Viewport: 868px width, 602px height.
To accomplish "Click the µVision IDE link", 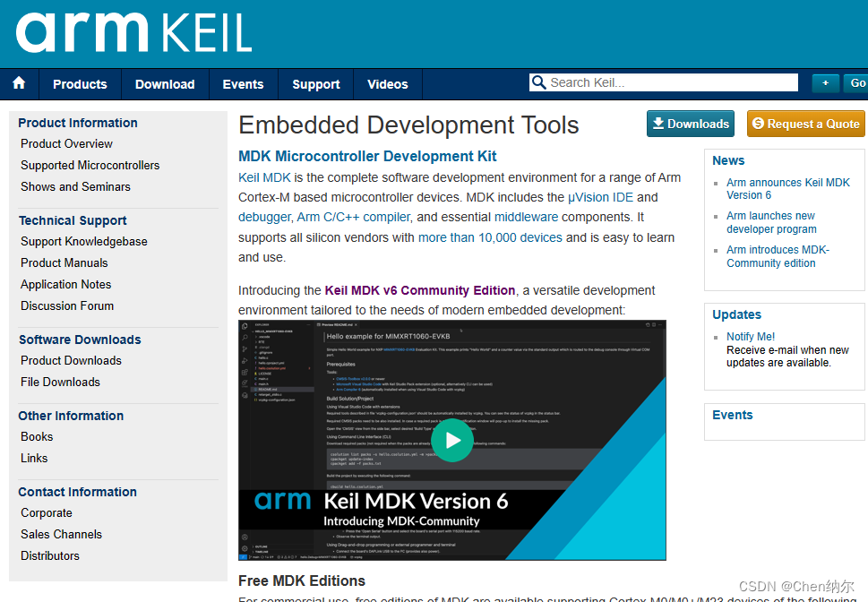I will coord(600,198).
